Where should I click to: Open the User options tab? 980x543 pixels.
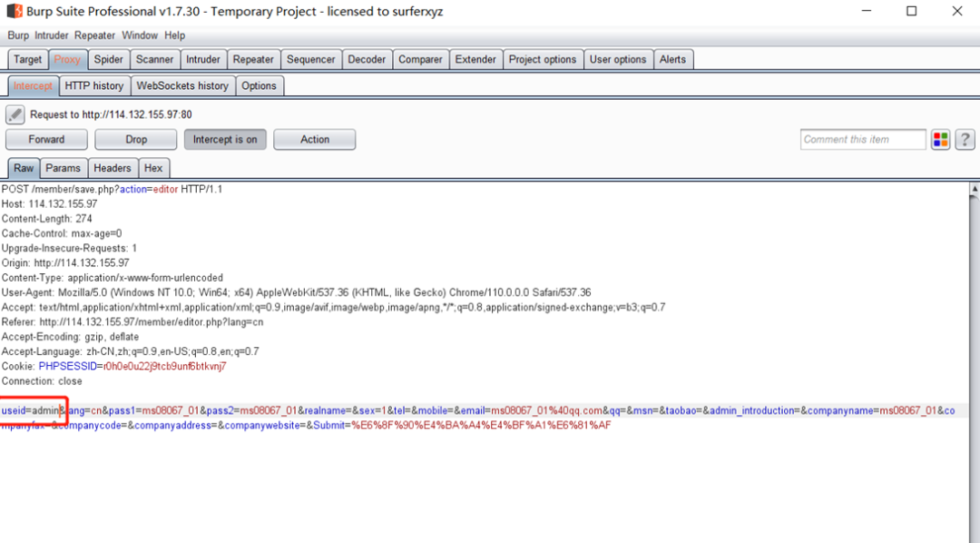pyautogui.click(x=618, y=59)
